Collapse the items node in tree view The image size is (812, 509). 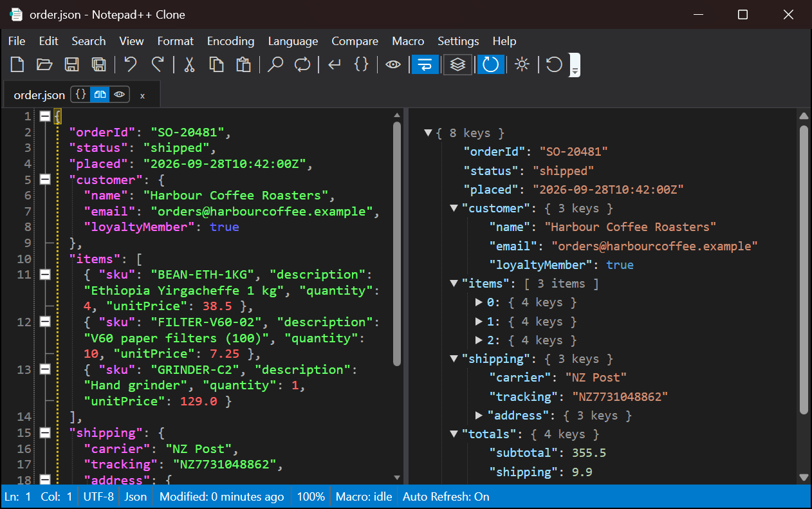454,284
